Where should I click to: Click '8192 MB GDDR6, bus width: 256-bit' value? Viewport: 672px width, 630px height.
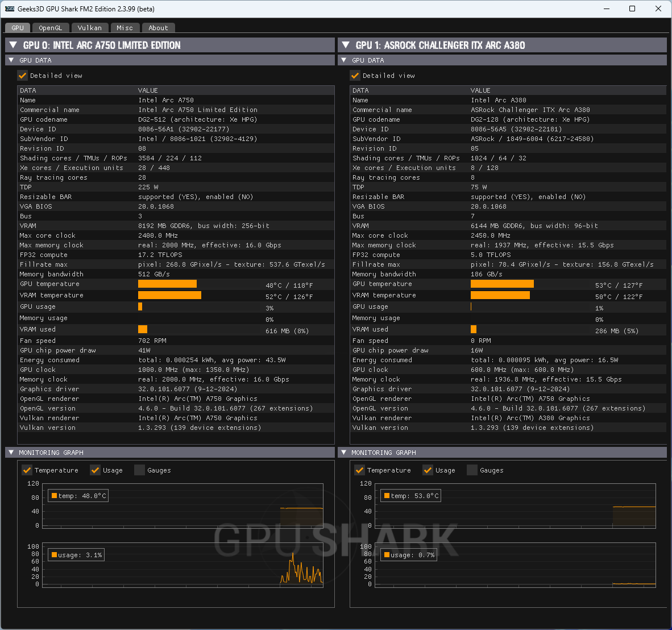click(204, 226)
